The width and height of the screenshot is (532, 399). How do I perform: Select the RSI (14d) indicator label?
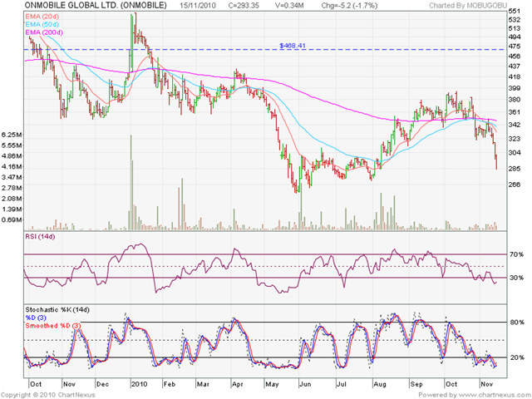pyautogui.click(x=40, y=236)
